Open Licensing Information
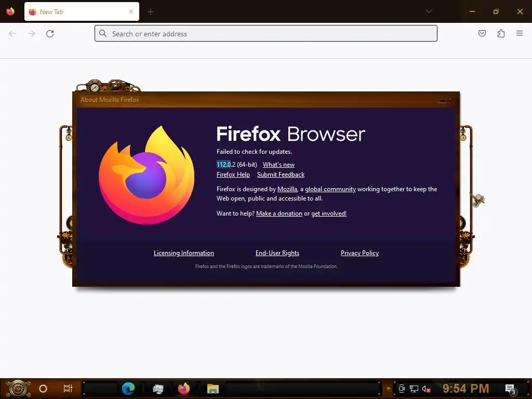Screen dimensions: 532x399 [x=183, y=253]
